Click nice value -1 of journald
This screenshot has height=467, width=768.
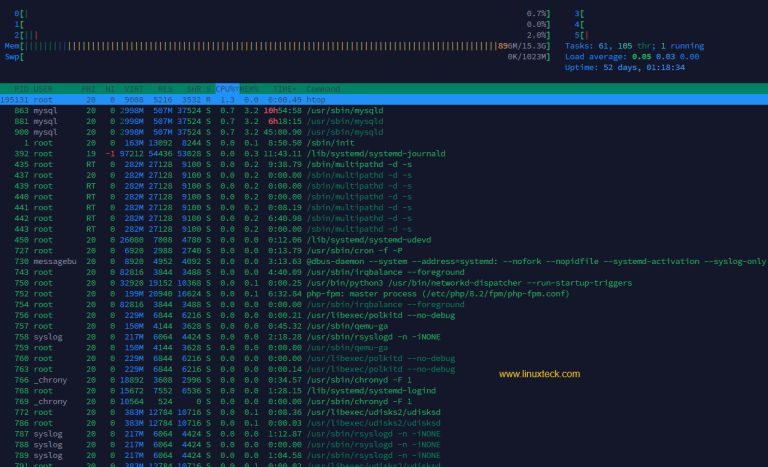(110, 153)
